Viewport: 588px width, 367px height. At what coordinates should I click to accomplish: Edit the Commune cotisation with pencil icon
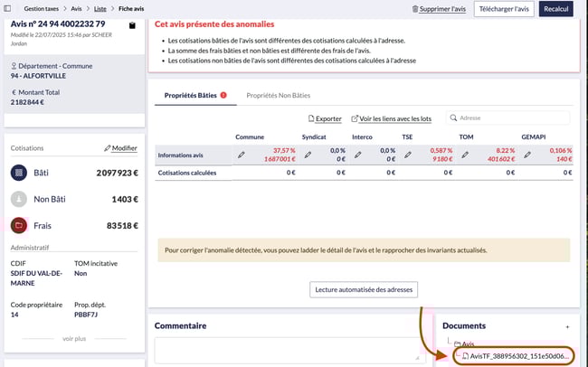[x=241, y=155]
